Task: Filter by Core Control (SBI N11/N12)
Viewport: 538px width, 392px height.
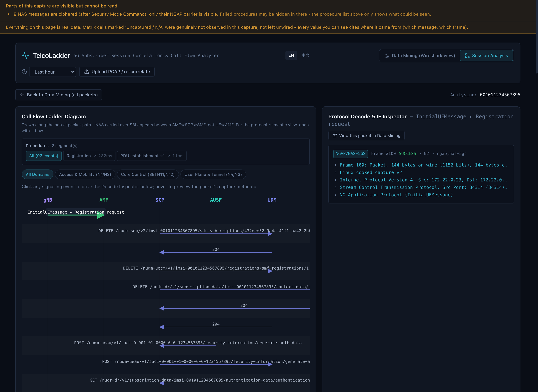Action: (x=148, y=174)
